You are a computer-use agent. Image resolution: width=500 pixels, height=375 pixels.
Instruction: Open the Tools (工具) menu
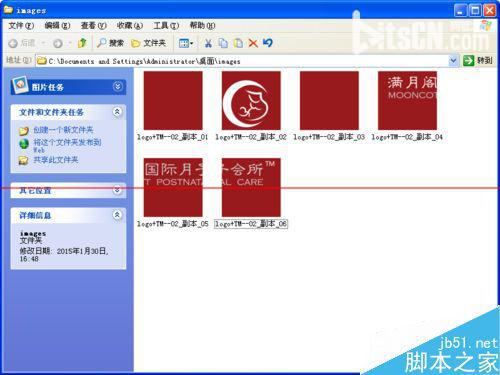(x=166, y=25)
